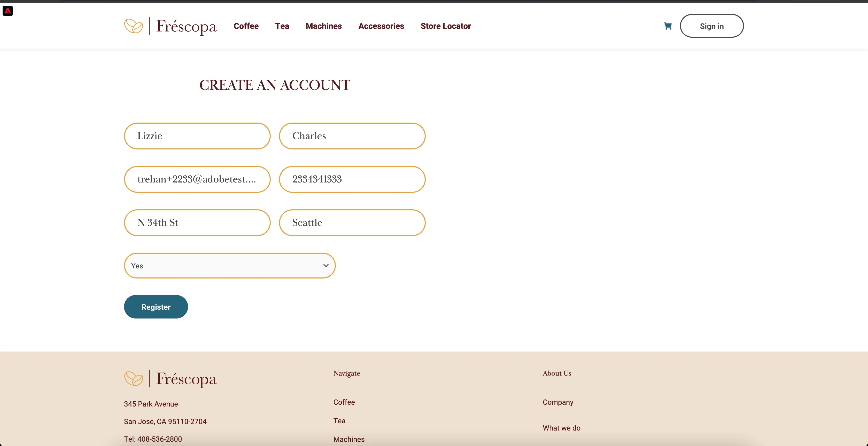868x446 pixels.
Task: Follow the footer Tea link
Action: [339, 421]
